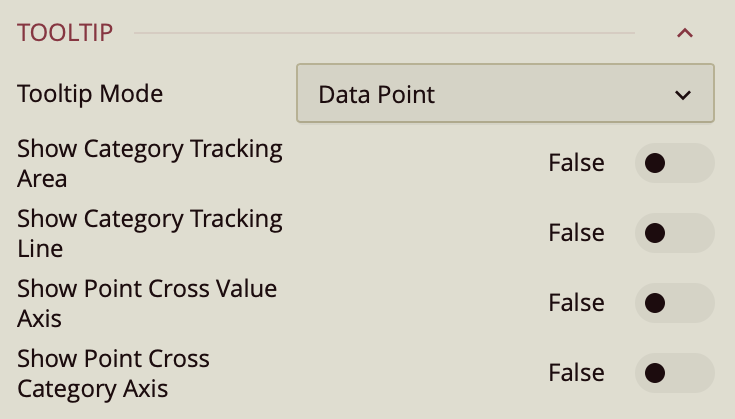
Task: Click False value beside Point Cross Value Axis
Action: click(576, 303)
